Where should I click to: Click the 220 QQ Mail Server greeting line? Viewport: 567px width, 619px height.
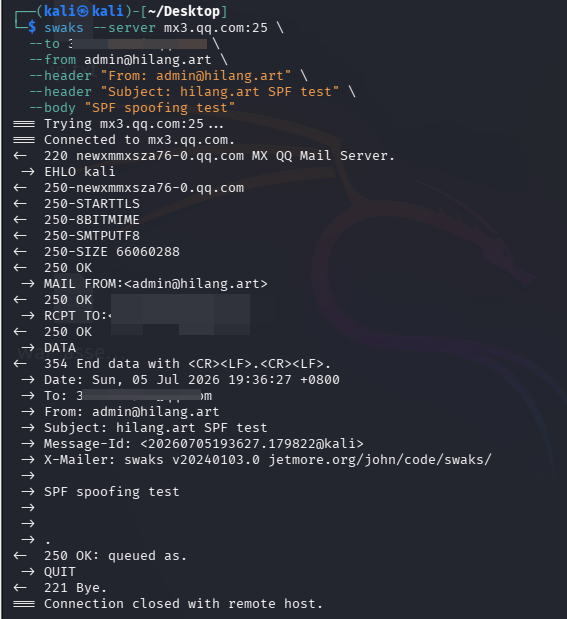click(x=219, y=156)
